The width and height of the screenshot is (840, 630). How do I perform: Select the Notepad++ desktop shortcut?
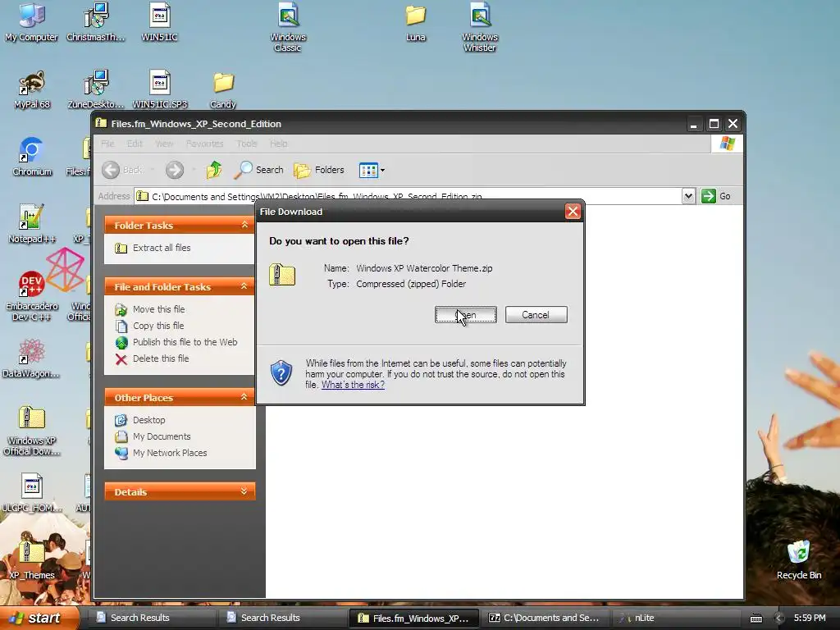(32, 225)
